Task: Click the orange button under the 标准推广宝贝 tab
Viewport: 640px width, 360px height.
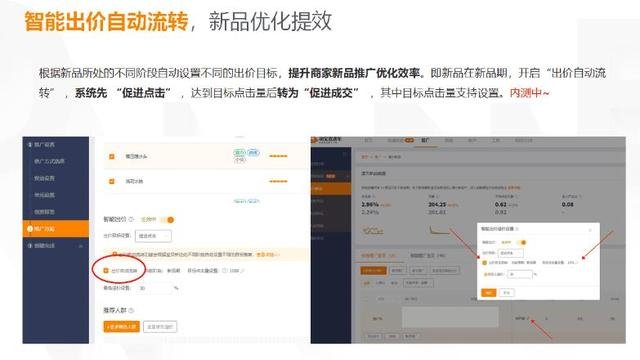Action: (373, 270)
